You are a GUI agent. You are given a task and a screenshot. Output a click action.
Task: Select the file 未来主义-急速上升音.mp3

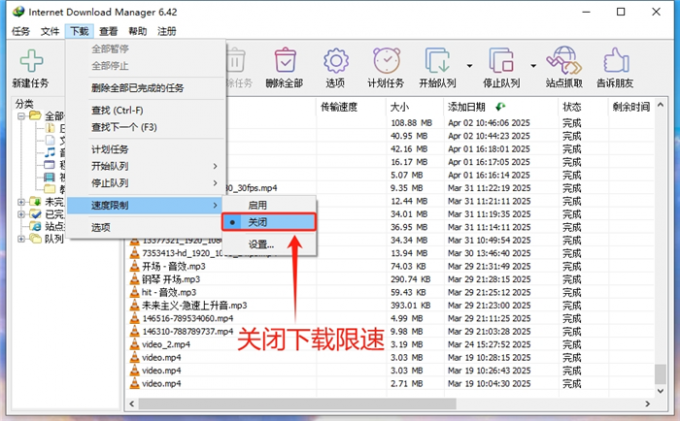194,305
